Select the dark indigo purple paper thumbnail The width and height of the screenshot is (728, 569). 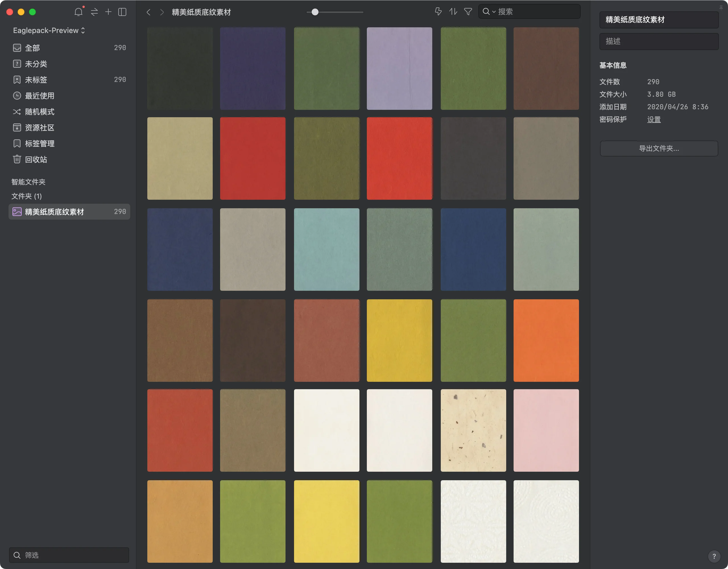click(253, 68)
